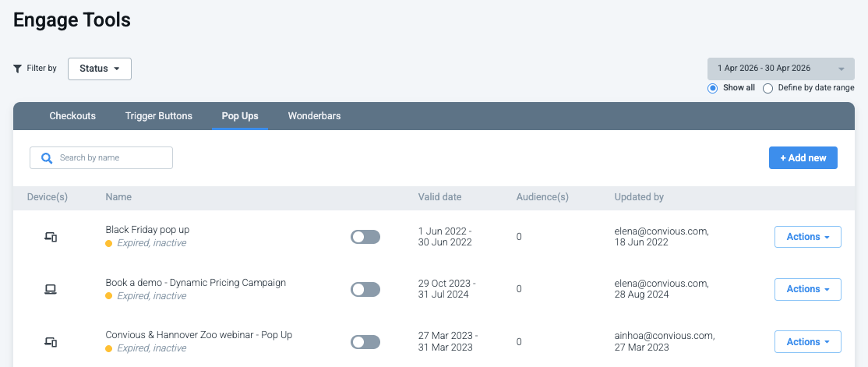Switch to the Checkouts tab
Viewport: 868px width, 367px height.
[72, 116]
